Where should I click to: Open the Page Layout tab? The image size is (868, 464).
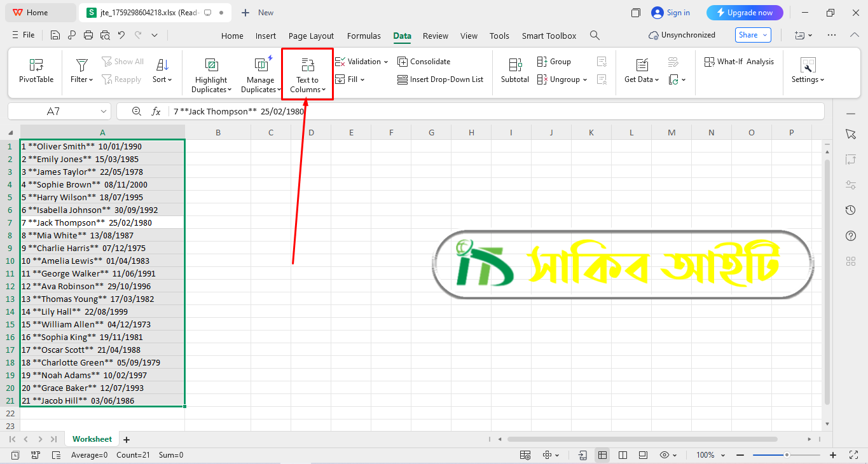[311, 36]
